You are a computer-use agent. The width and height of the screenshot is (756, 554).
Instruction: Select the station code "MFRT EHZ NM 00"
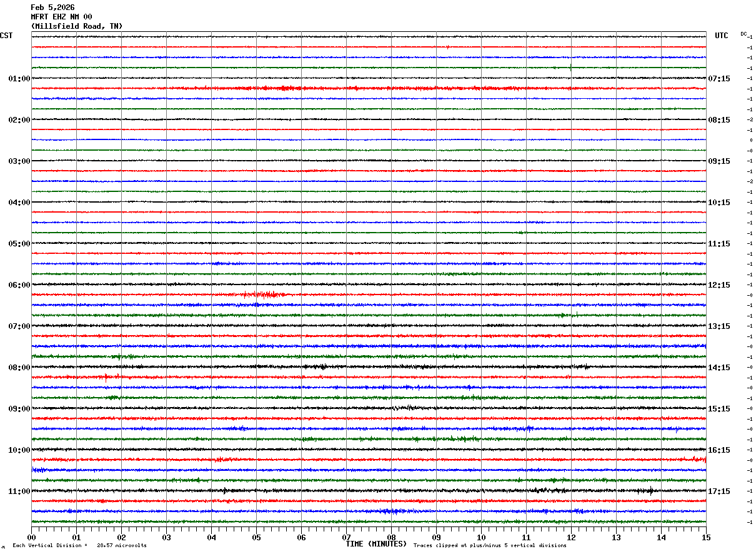(61, 17)
